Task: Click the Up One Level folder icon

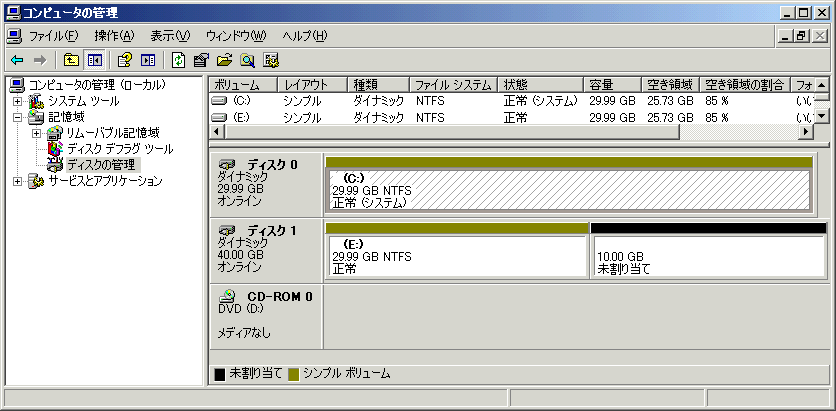Action: click(x=71, y=60)
